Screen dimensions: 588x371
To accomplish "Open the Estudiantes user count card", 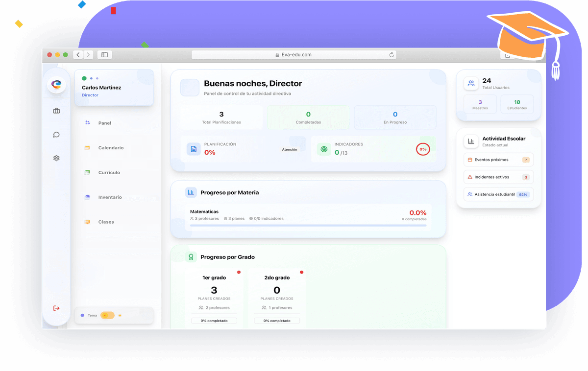I will [517, 104].
